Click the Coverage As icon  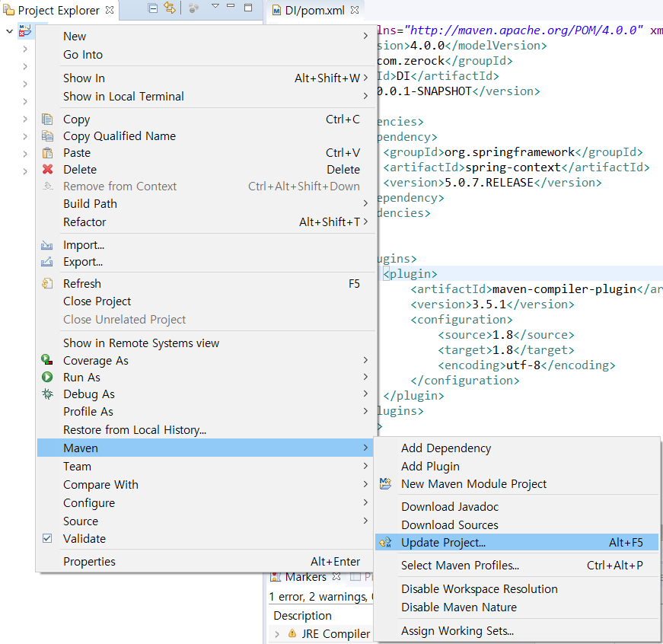[x=47, y=360]
